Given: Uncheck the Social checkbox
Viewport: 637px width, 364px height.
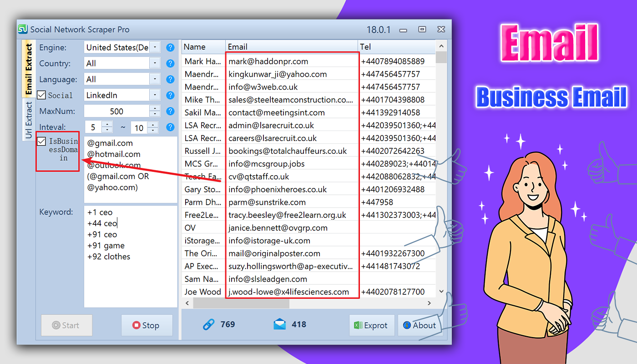Looking at the screenshot, I should click(x=41, y=95).
